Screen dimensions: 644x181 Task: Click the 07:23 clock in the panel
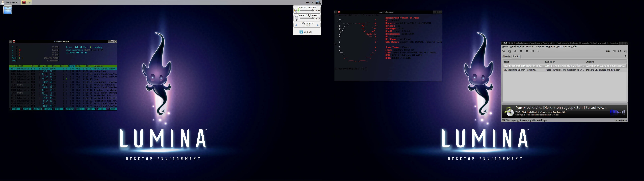[310, 3]
